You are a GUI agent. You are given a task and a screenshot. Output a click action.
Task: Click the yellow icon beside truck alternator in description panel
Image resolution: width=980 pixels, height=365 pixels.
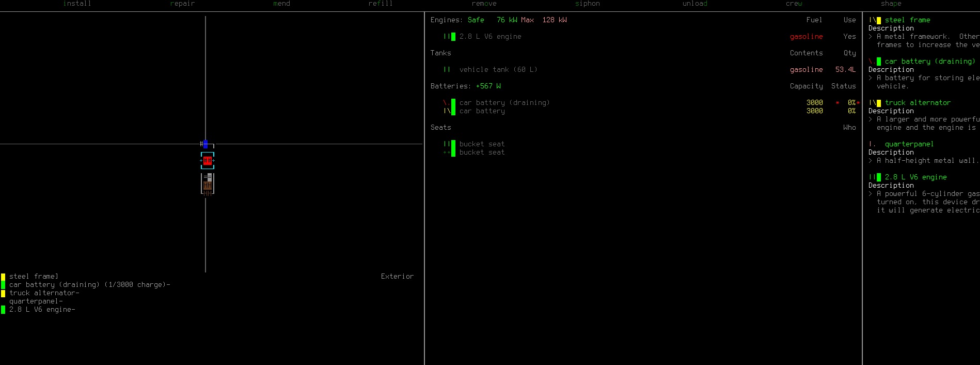coord(879,103)
